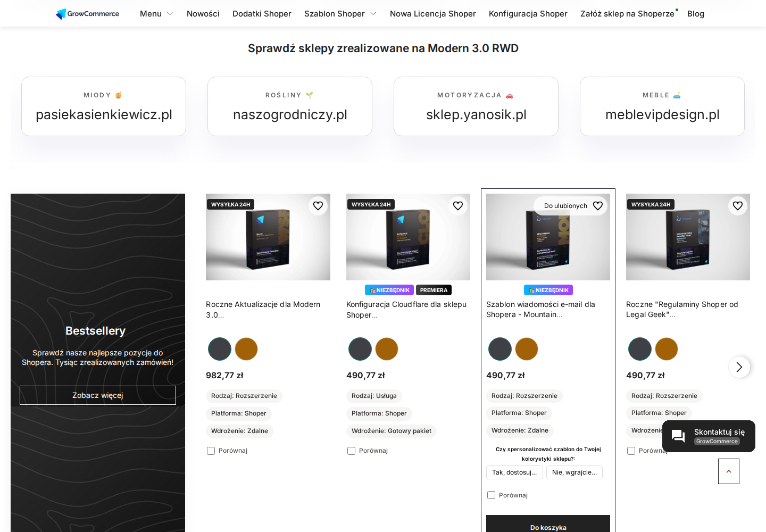Expand the Szablon Shoper dropdown
This screenshot has width=766, height=532.
(340, 14)
